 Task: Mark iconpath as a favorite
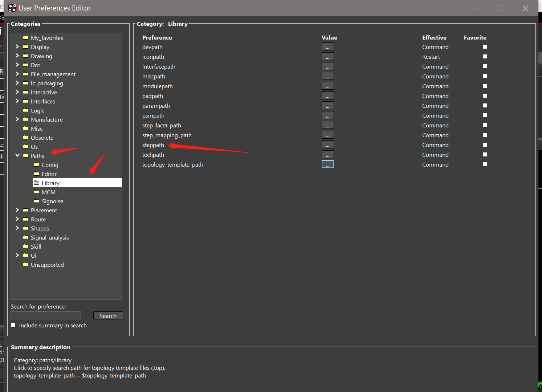pyautogui.click(x=485, y=57)
